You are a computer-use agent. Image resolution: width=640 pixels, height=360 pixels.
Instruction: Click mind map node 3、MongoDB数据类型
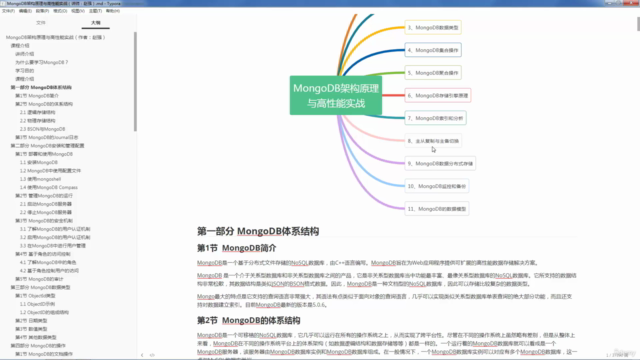click(433, 28)
